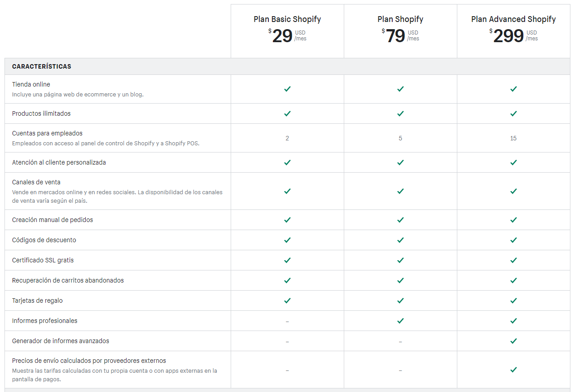
Task: Click Informes profesionales checkmark under Plan Shopify
Action: click(x=400, y=321)
